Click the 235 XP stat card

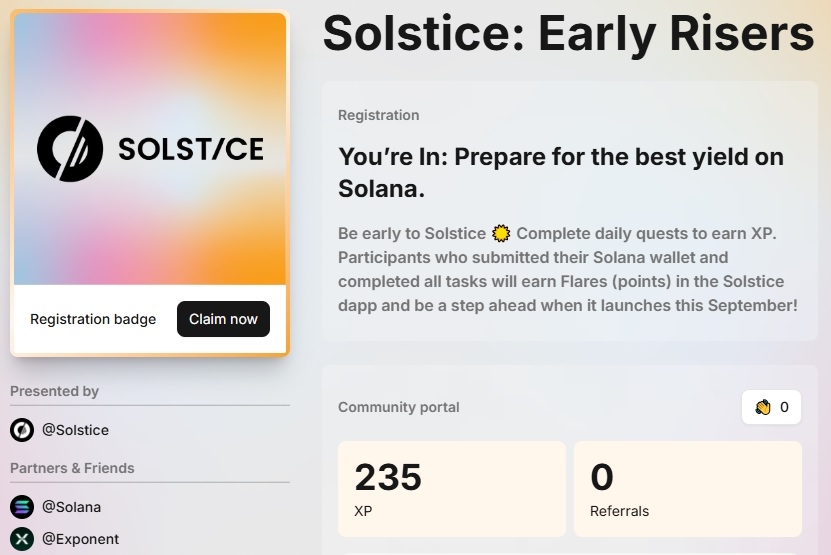click(452, 489)
